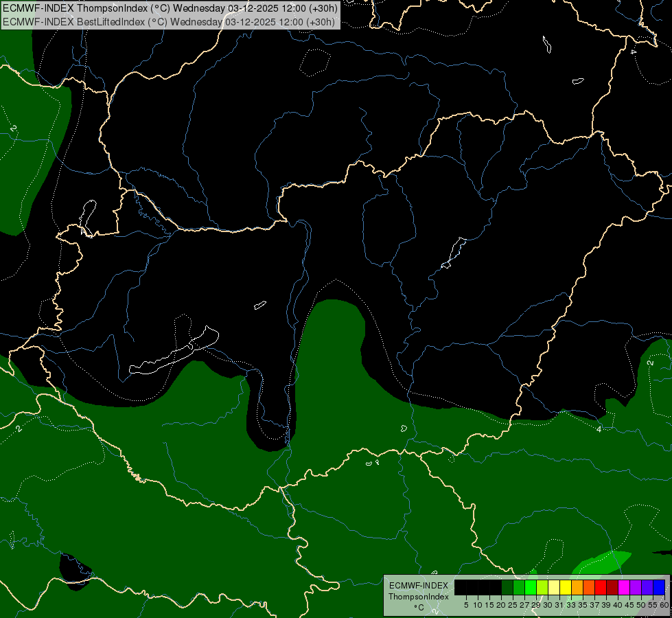Viewport: 672px width, 618px height.
Task: Click the yellow-green 29–30 legend swatch
Action: (542, 587)
